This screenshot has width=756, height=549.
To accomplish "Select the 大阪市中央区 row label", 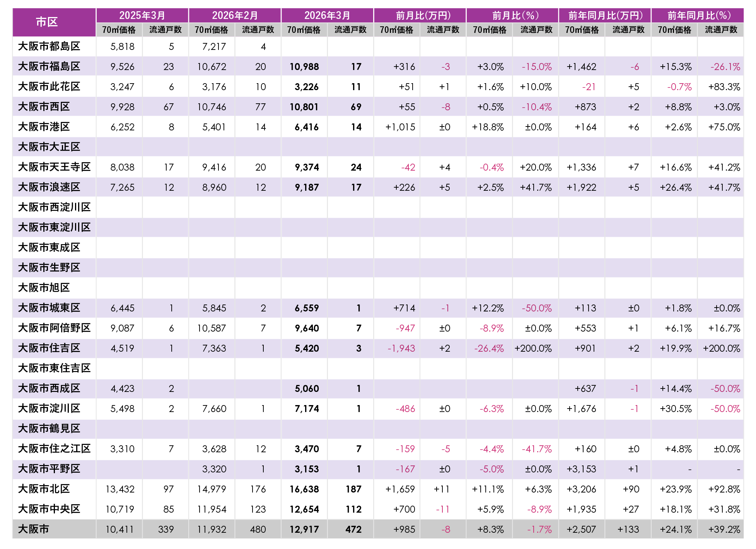I will pyautogui.click(x=49, y=509).
